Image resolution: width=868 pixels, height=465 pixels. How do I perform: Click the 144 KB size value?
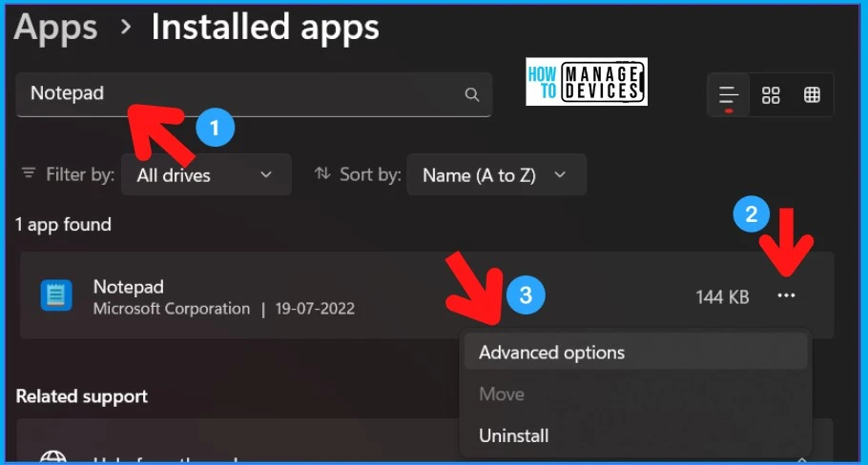point(722,297)
